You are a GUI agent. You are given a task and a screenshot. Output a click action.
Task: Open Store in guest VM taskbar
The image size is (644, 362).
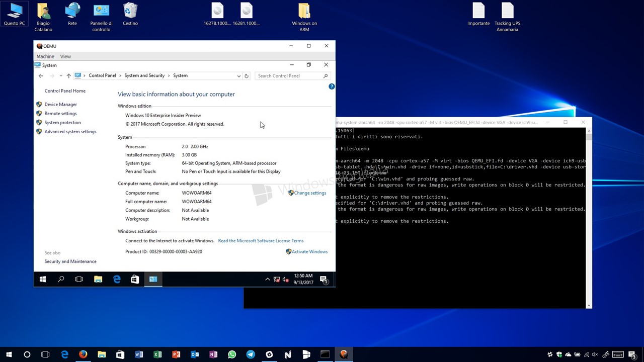click(x=135, y=280)
